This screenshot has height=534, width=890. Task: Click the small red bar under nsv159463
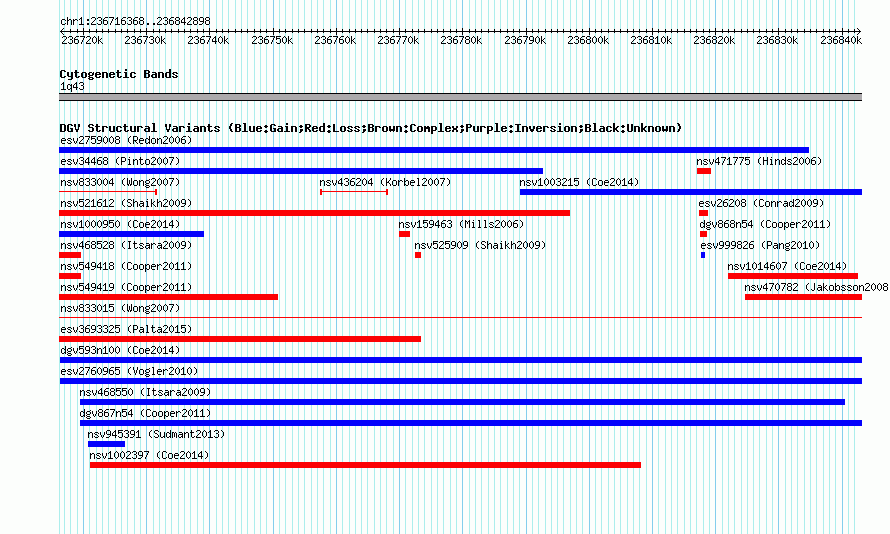point(404,234)
